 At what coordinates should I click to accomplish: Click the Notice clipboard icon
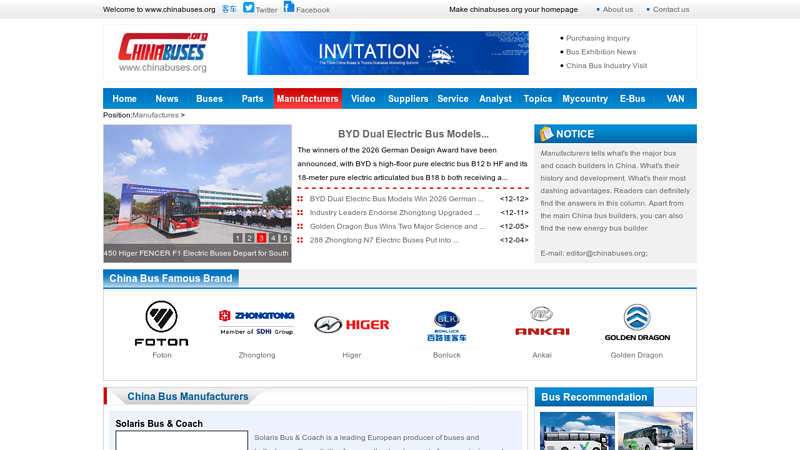546,134
